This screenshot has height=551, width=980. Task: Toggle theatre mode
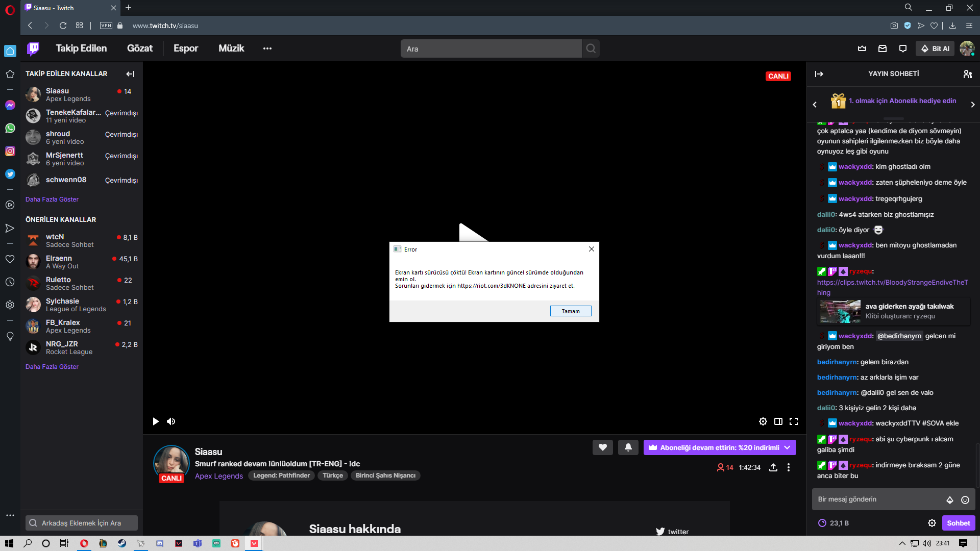click(778, 421)
